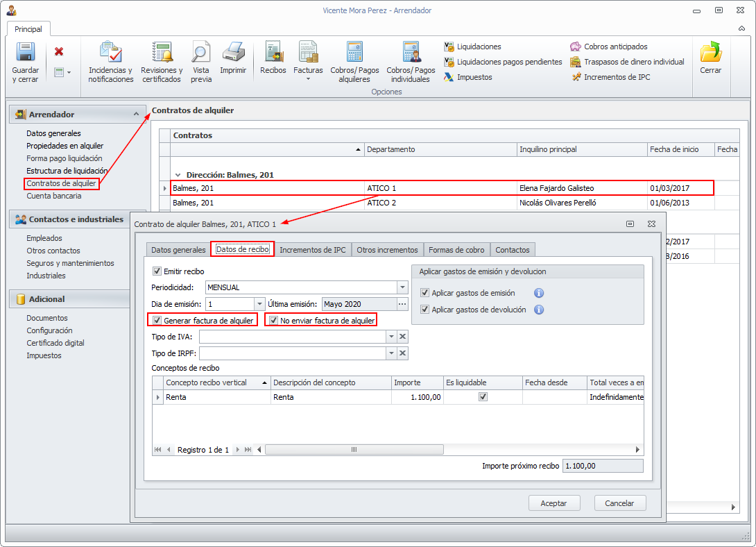Click the concepts grid horizontal scrollbar
This screenshot has height=547, width=756.
tap(354, 450)
